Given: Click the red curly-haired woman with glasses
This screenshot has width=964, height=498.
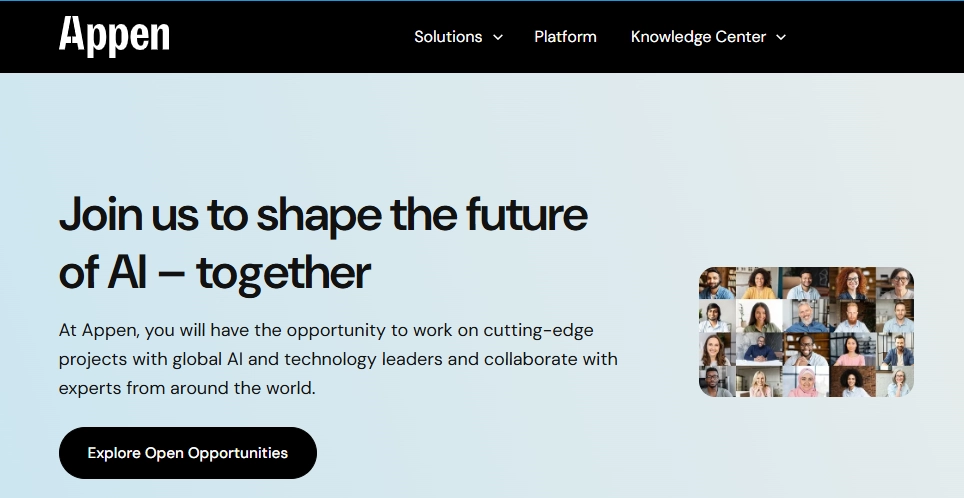Looking at the screenshot, I should pos(852,283).
